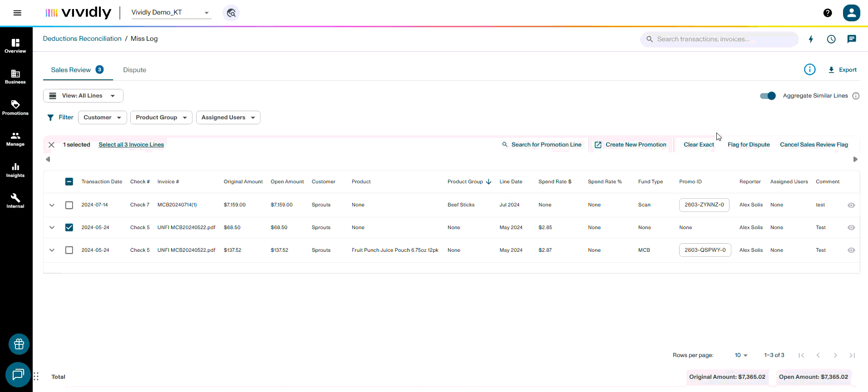The image size is (868, 392).
Task: Uncheck the $68.50 invoice row checkbox
Action: pyautogui.click(x=69, y=227)
